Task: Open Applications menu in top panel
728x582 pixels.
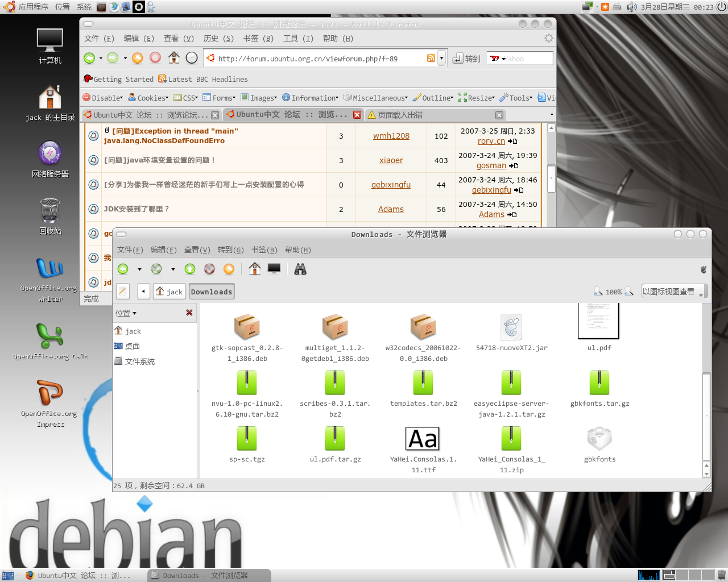Action: tap(26, 7)
